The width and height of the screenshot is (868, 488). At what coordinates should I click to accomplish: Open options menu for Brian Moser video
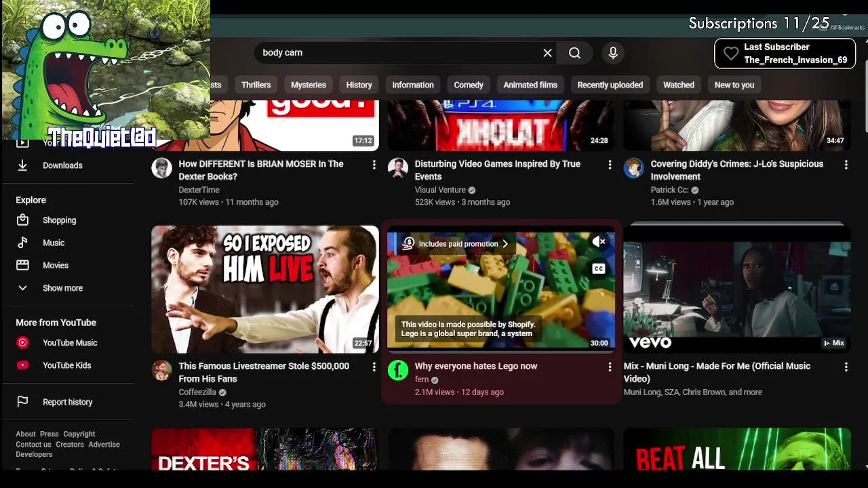point(374,165)
